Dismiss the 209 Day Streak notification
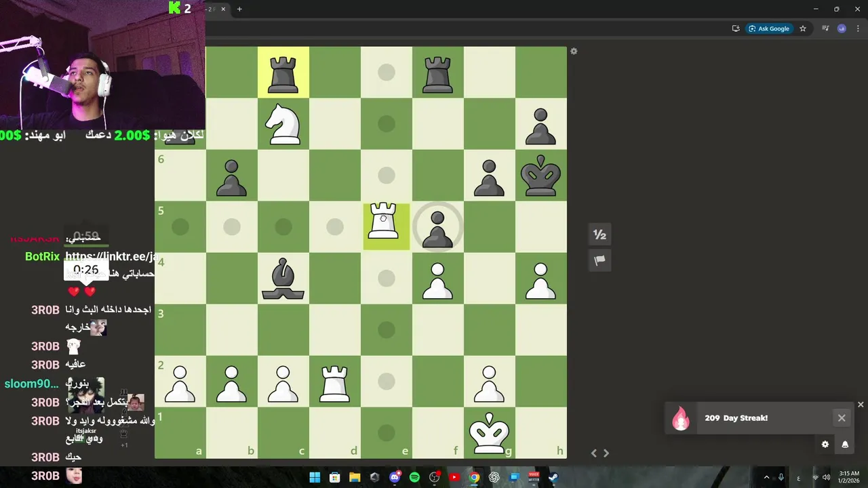 [842, 418]
